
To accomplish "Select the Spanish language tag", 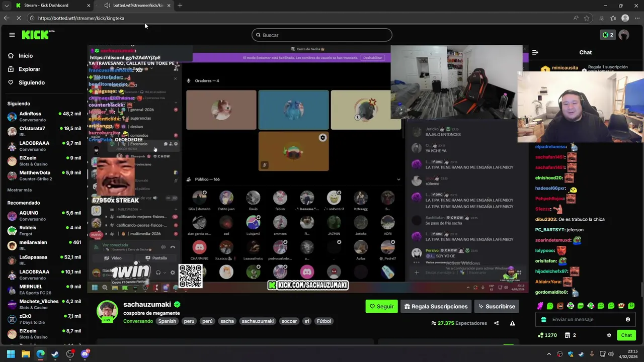I will click(x=167, y=321).
